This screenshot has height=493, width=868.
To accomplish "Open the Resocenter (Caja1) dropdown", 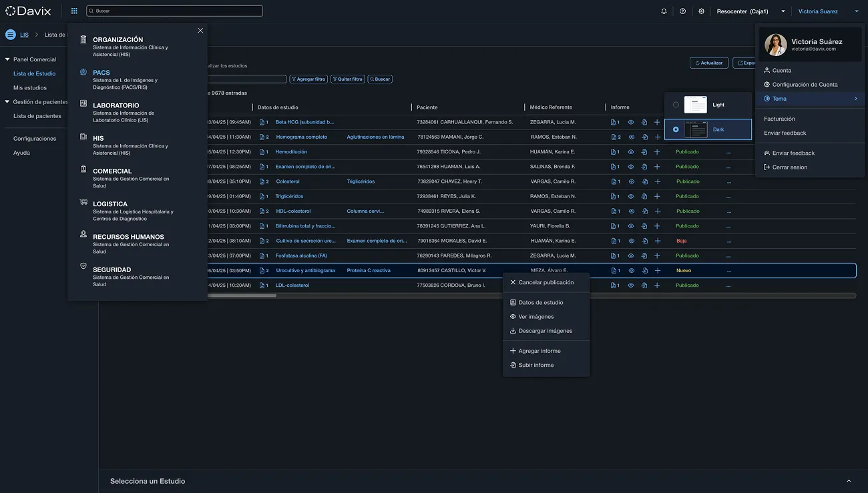I will pyautogui.click(x=783, y=11).
